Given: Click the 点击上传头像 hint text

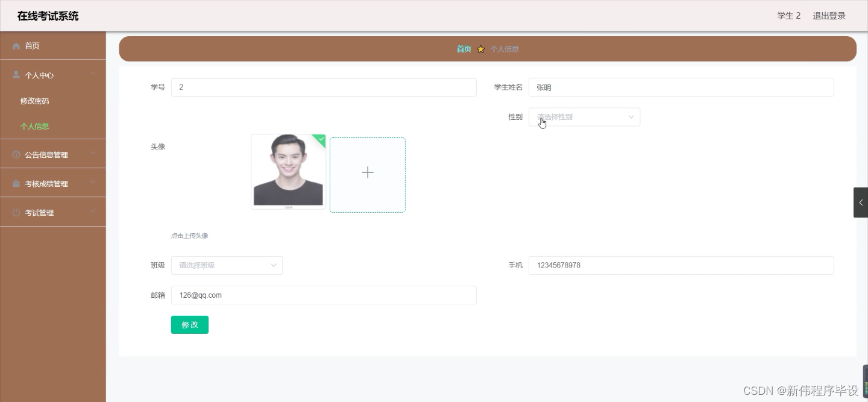Looking at the screenshot, I should [x=189, y=236].
